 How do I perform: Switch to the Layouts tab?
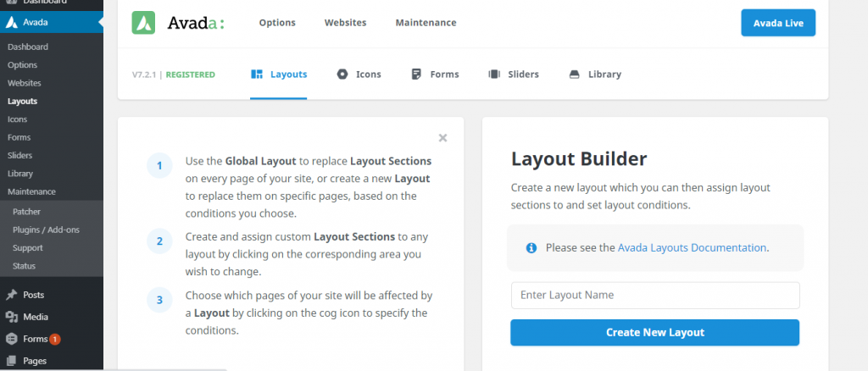point(278,74)
